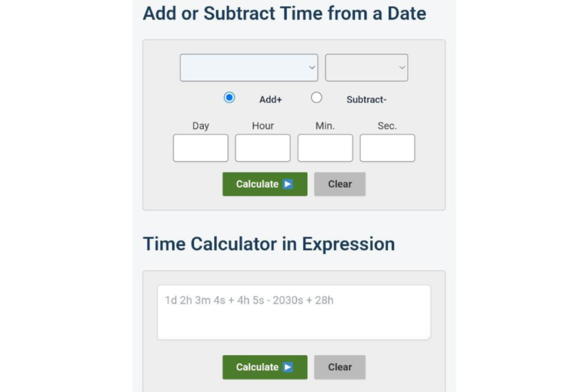The image size is (588, 392).
Task: Click the play icon in the expression Calculate button
Action: coord(288,367)
